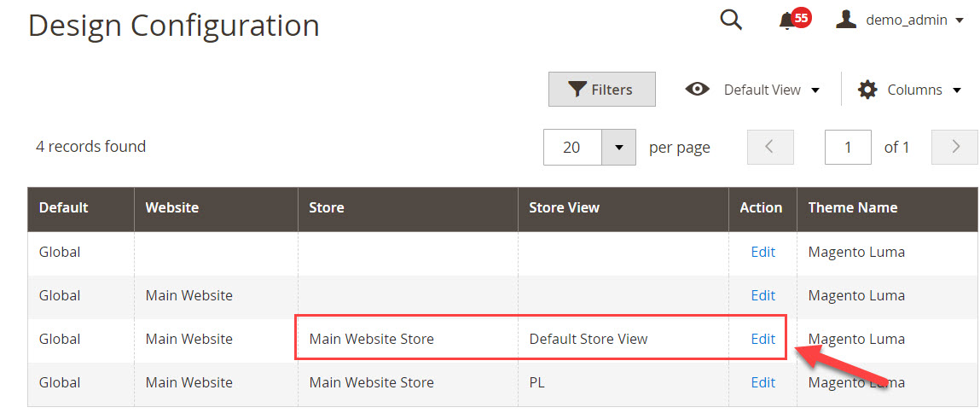Click the Default View eye icon
The height and width of the screenshot is (419, 980).
(697, 90)
